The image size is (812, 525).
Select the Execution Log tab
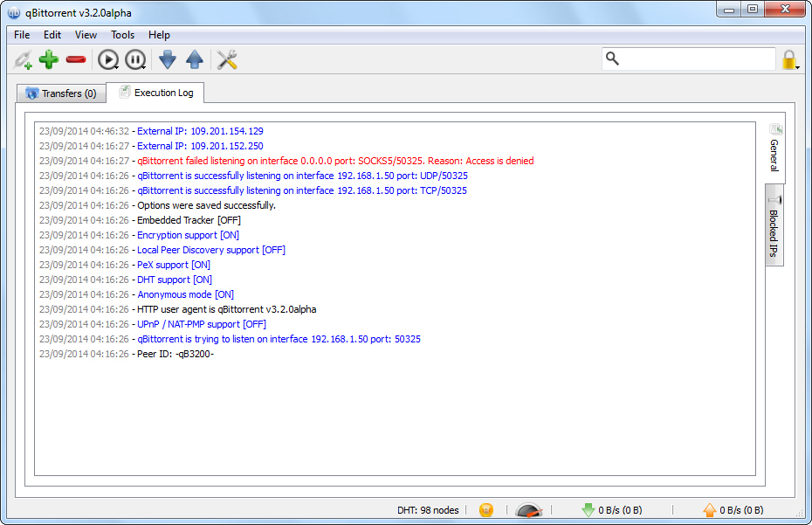click(x=155, y=93)
